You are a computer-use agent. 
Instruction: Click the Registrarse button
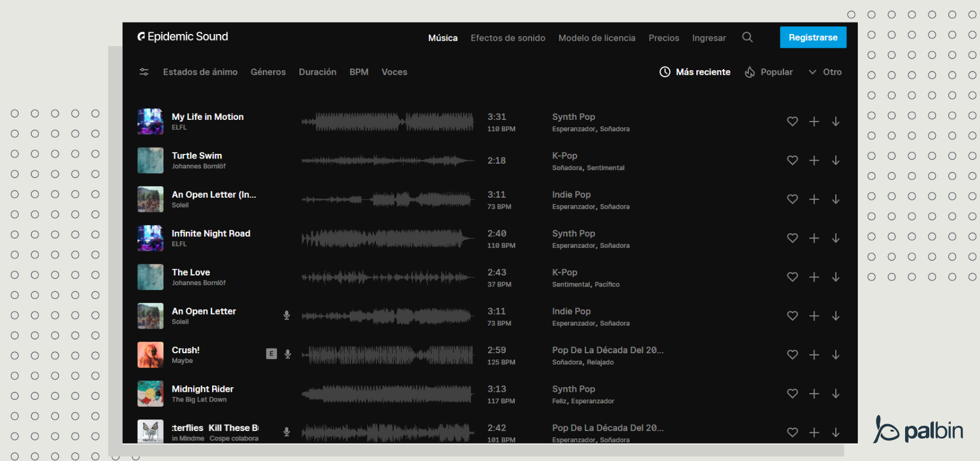(813, 37)
